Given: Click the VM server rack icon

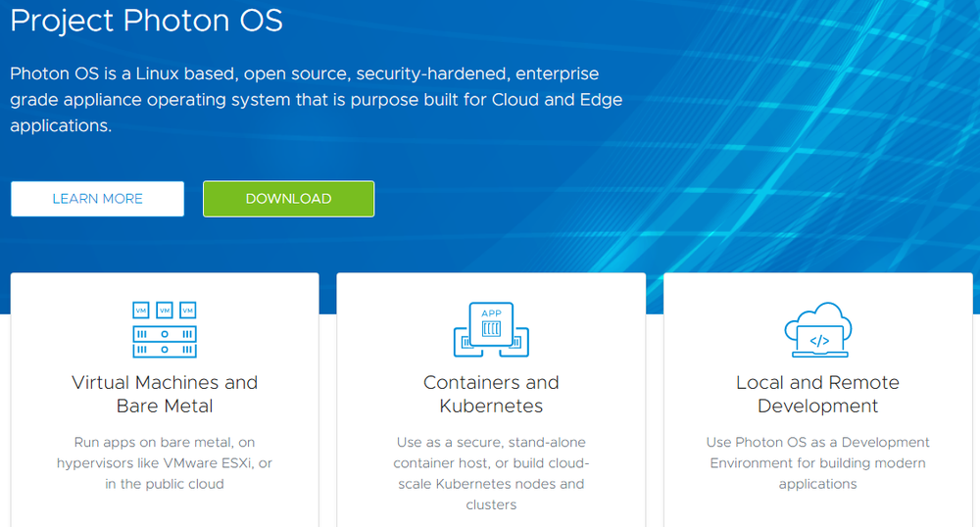Looking at the screenshot, I should coord(165,330).
